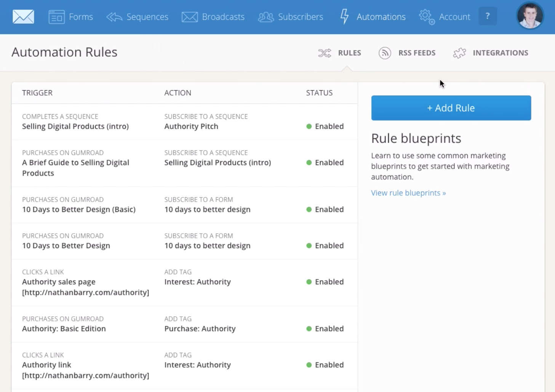Screen dimensions: 555x392
Task: Switch to the Rules tab
Action: click(340, 53)
